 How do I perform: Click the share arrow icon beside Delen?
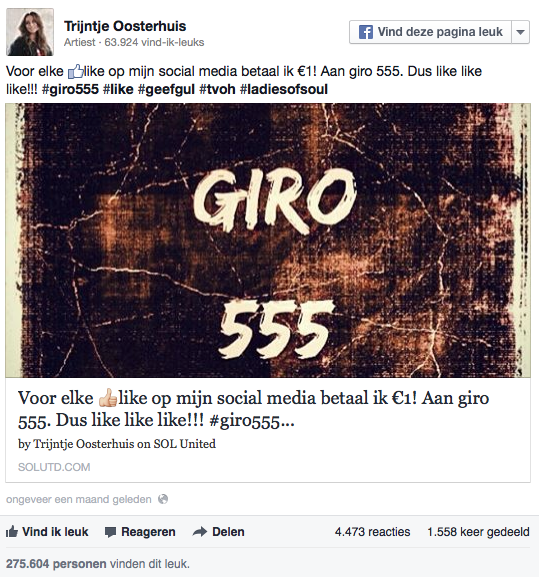tap(200, 532)
